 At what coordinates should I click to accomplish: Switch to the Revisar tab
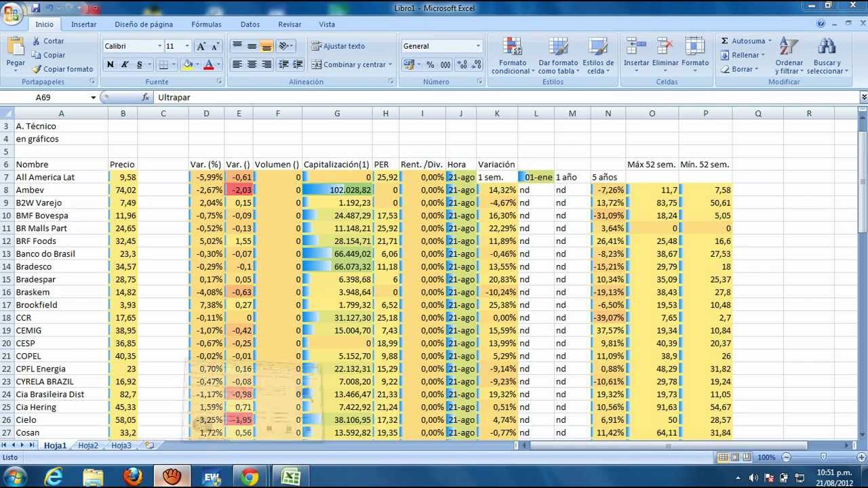coord(290,24)
